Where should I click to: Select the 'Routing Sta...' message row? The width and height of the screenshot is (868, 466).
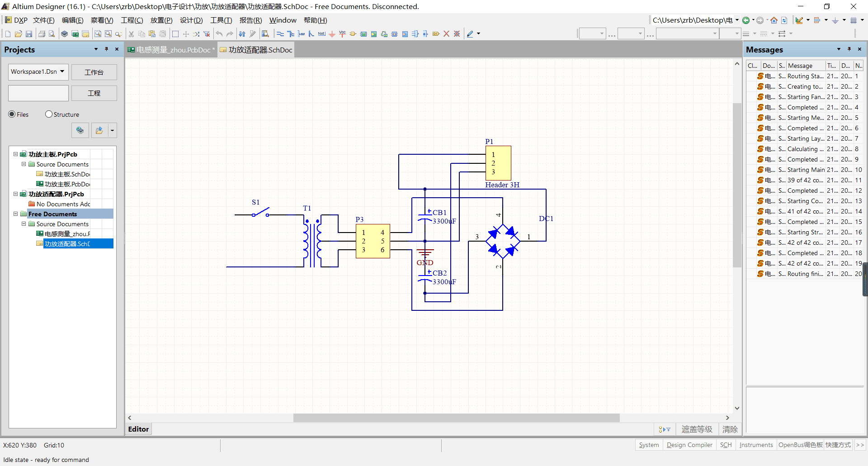(x=805, y=76)
